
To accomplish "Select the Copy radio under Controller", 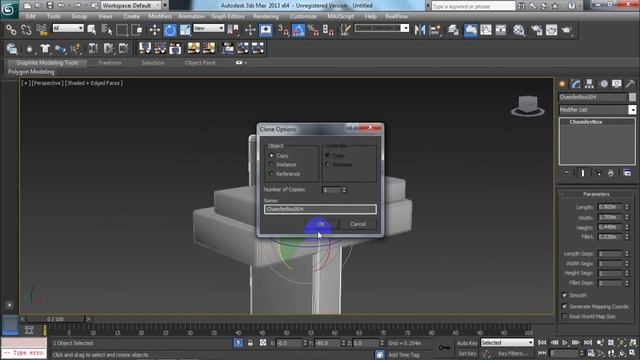I will pyautogui.click(x=327, y=156).
